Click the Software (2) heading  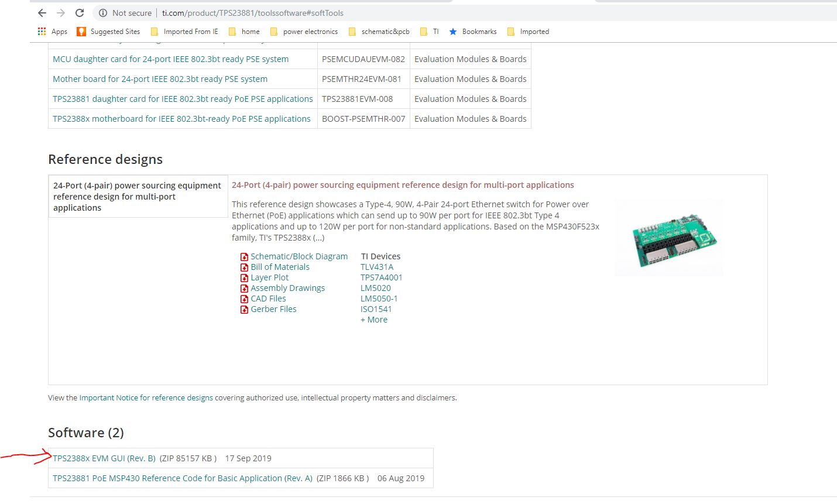click(x=86, y=433)
